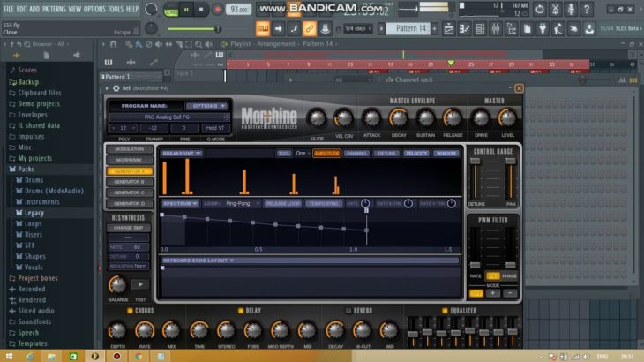Toggle the Equalizer LED
Screen dimensions: 644x362
point(445,311)
